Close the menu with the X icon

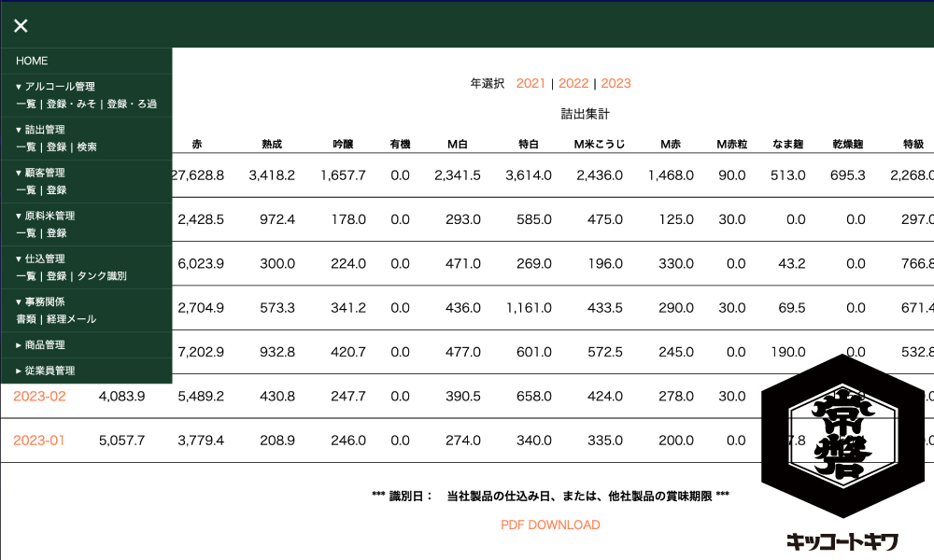coord(21,25)
